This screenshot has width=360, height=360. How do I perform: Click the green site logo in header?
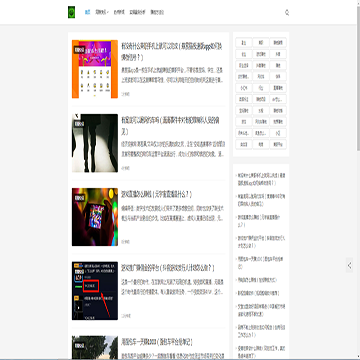click(x=71, y=12)
